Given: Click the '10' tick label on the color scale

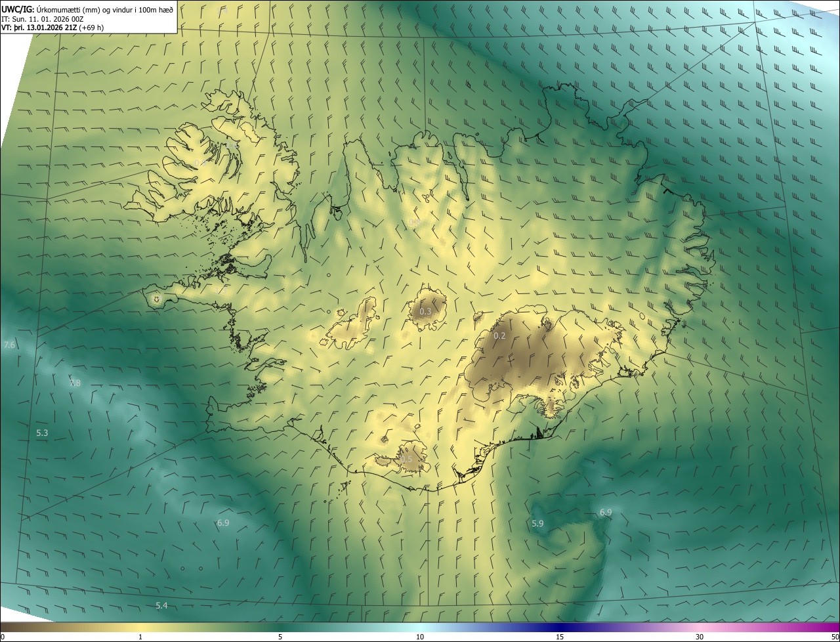Looking at the screenshot, I should pos(420,637).
